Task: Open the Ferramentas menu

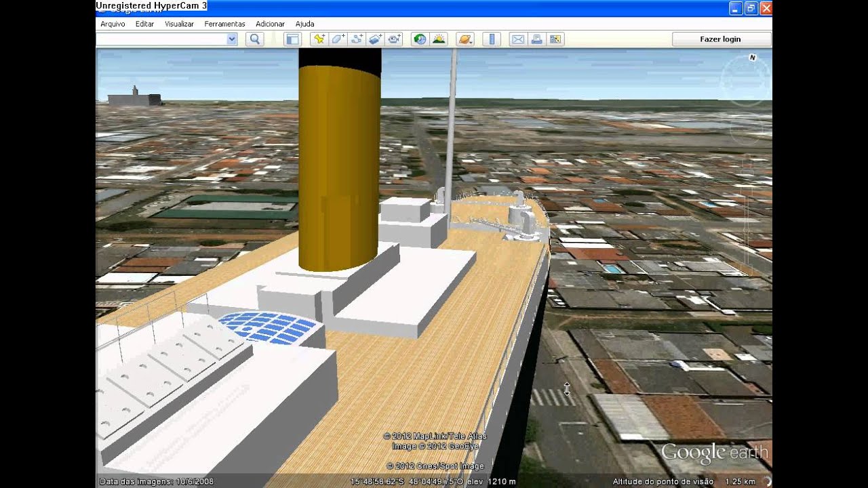Action: coord(224,24)
